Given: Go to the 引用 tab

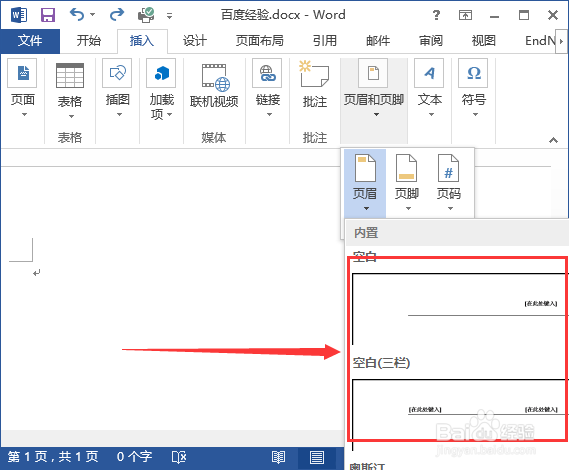Looking at the screenshot, I should point(325,41).
